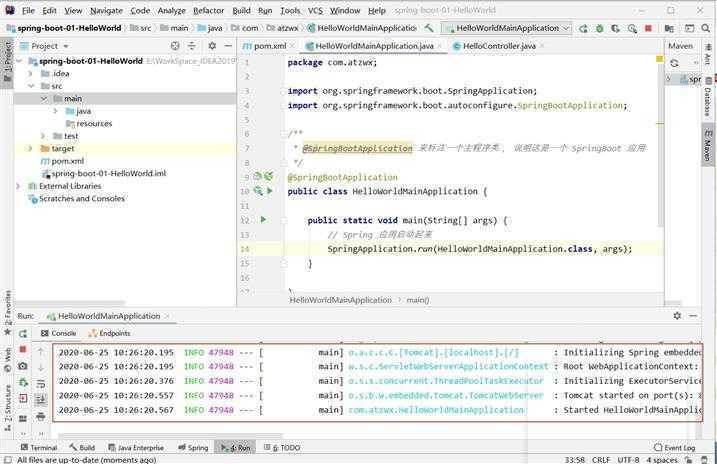
Task: Collapse the main folder
Action: pos(43,98)
